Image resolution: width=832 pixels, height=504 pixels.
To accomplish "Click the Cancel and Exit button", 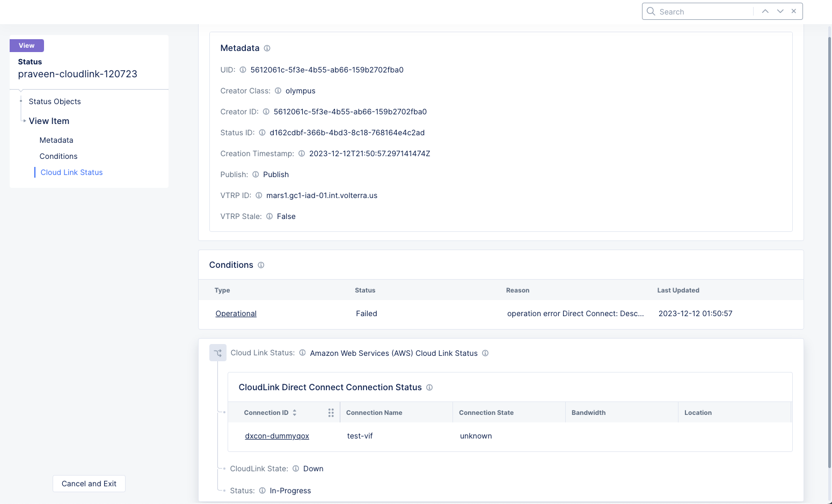I will (89, 484).
